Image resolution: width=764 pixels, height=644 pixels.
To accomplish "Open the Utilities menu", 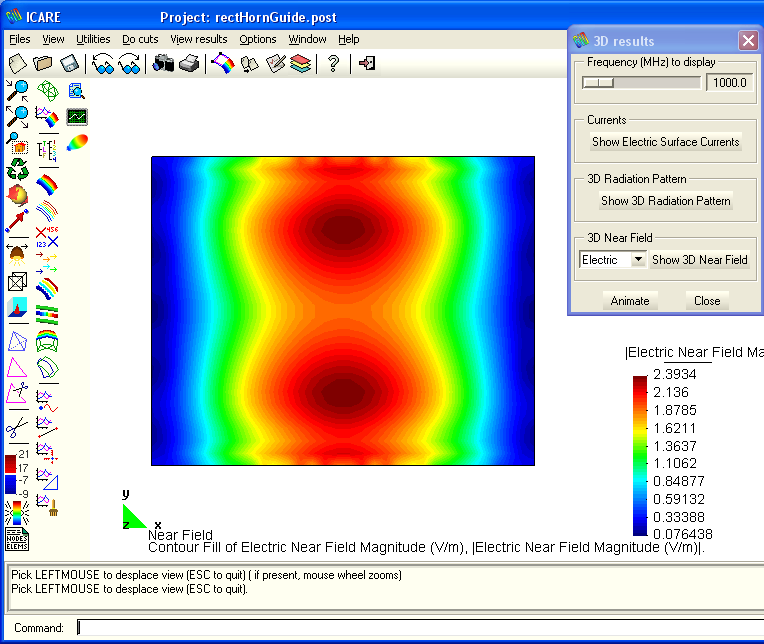I will [93, 39].
